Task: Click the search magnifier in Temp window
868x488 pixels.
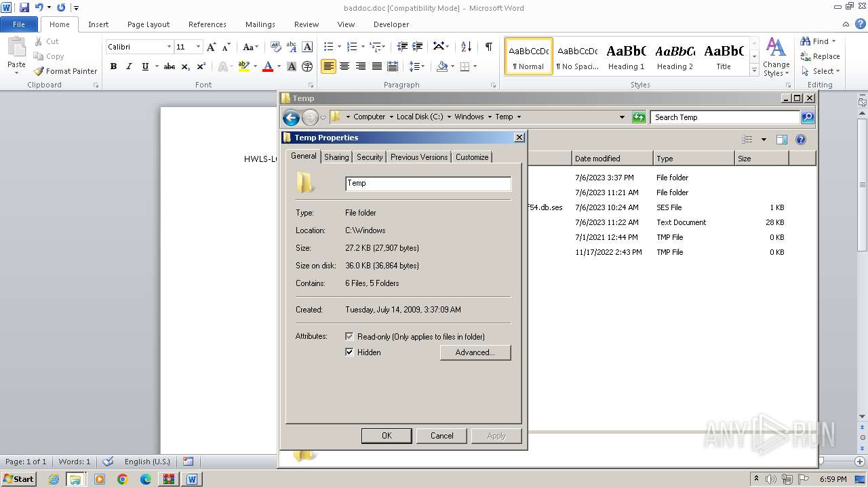Action: 807,117
